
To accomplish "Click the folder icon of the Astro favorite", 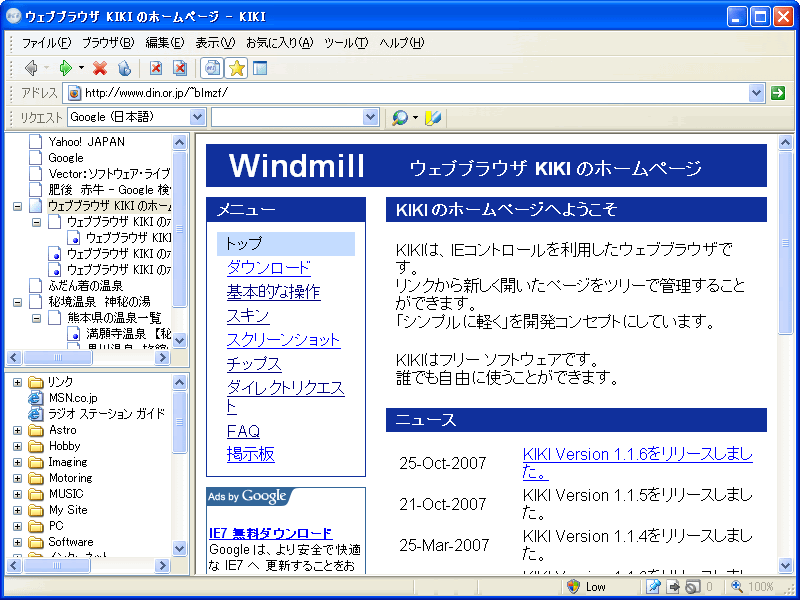I will [x=36, y=430].
